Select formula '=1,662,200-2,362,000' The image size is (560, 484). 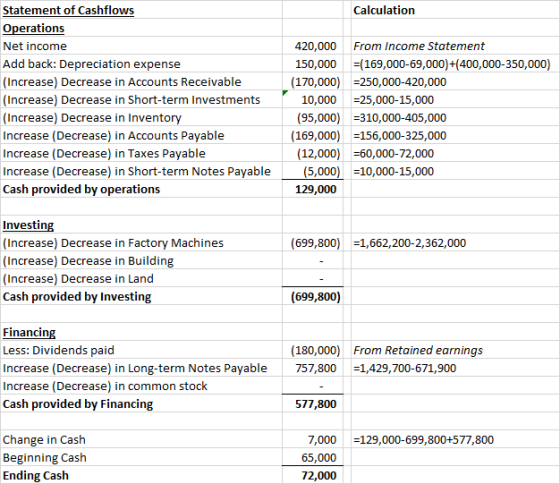coord(409,243)
